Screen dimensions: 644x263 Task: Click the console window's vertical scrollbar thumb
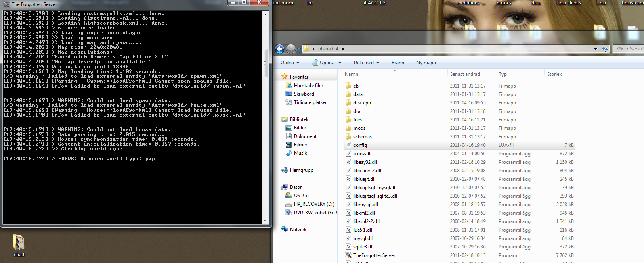(265, 63)
